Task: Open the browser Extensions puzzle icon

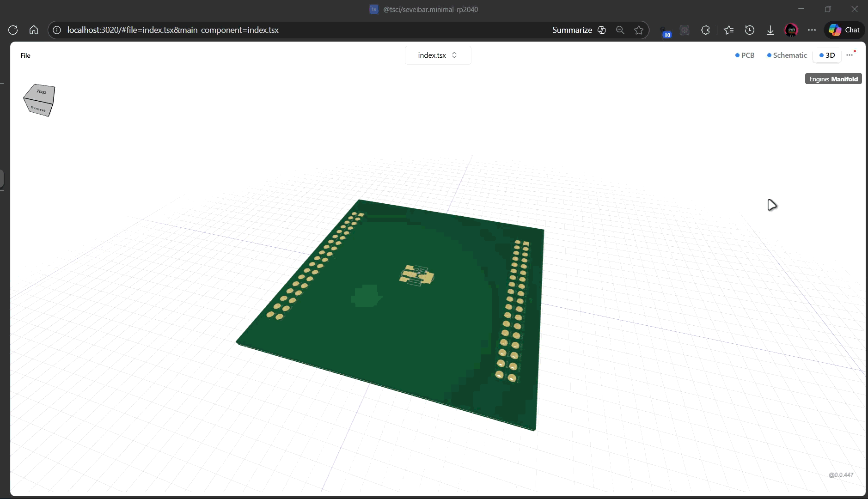Action: [x=705, y=30]
